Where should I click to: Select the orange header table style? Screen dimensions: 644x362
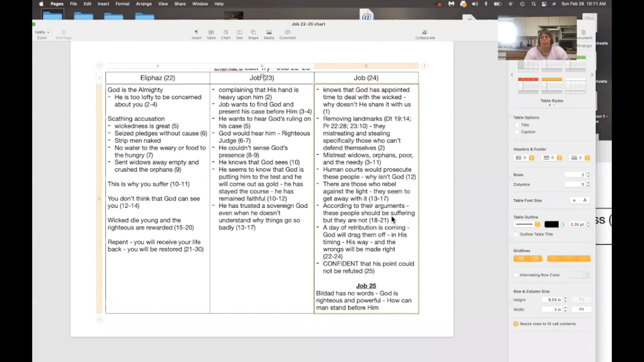(552, 86)
